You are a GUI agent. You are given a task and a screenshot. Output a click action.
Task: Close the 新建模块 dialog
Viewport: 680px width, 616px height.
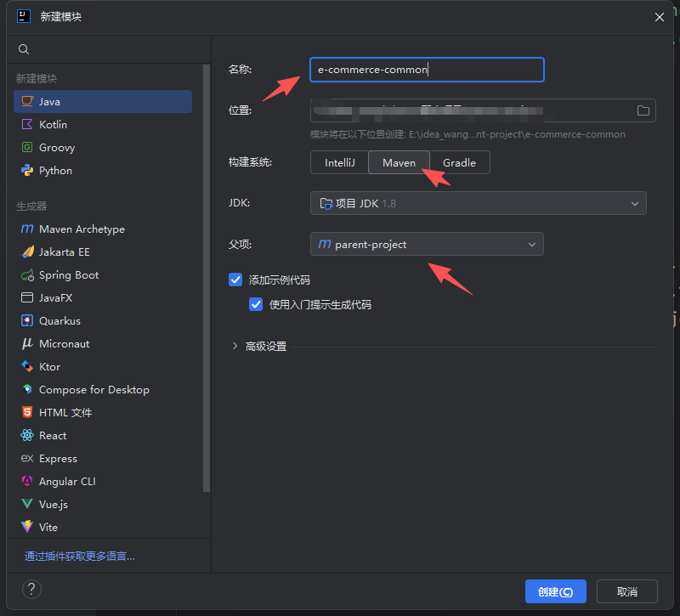(660, 17)
